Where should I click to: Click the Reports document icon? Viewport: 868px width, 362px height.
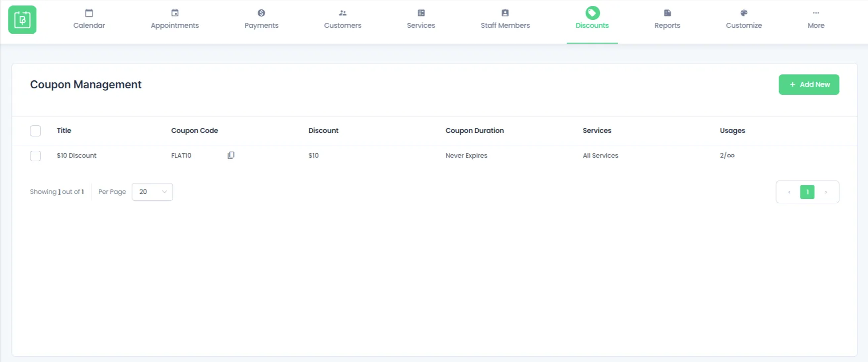click(667, 13)
